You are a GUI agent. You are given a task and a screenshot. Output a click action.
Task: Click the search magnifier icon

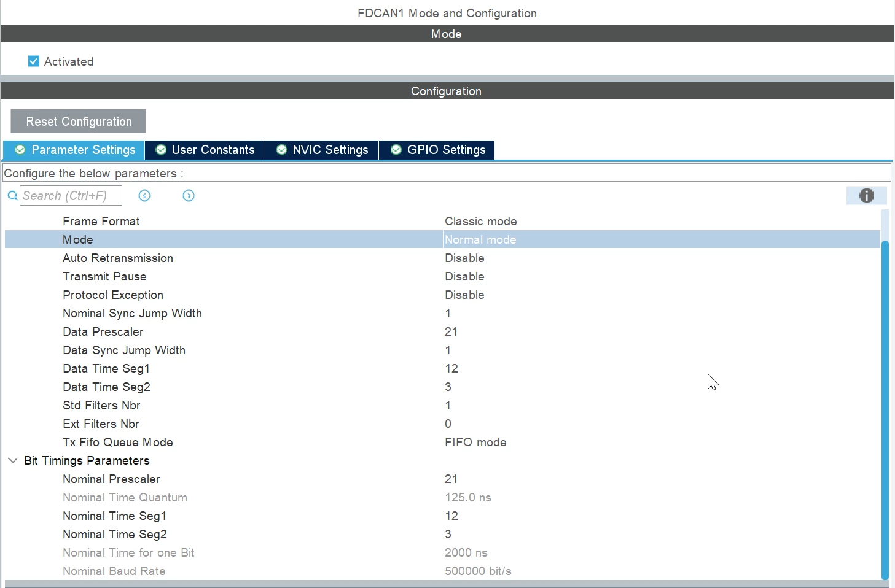click(12, 196)
